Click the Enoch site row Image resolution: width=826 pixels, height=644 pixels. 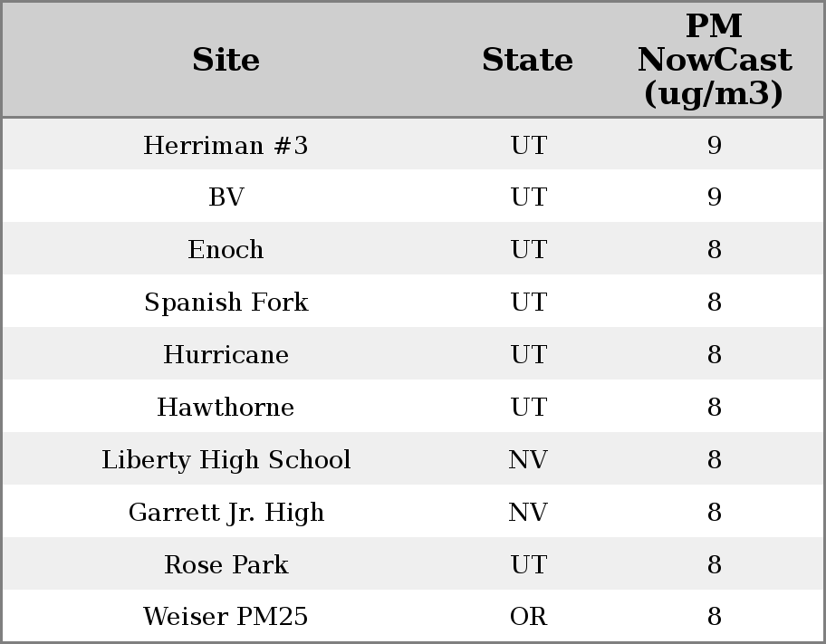(226, 250)
